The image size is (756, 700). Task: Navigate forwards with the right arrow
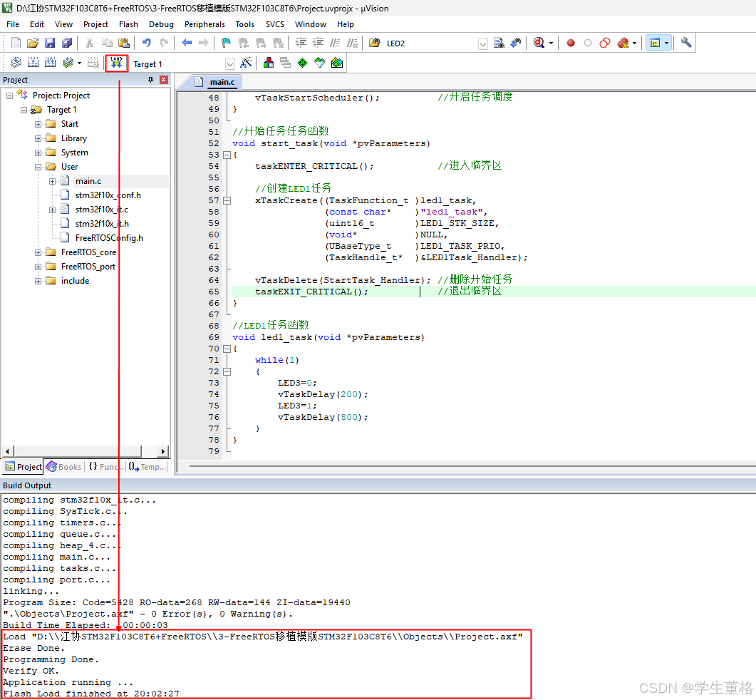coord(204,43)
